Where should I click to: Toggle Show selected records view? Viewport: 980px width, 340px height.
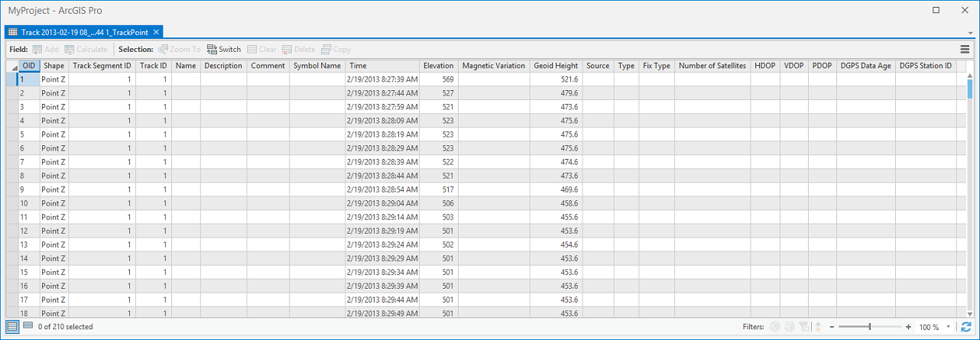[28, 327]
